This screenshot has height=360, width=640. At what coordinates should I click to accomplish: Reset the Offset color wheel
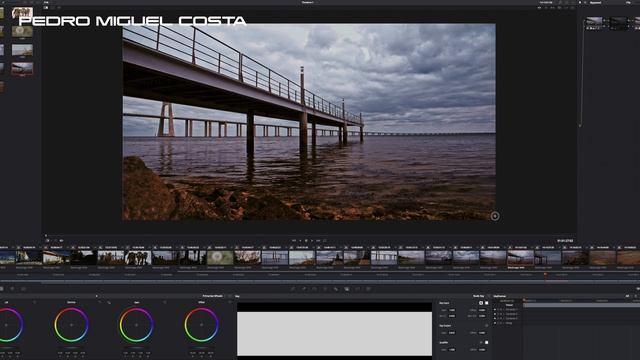coord(230,302)
